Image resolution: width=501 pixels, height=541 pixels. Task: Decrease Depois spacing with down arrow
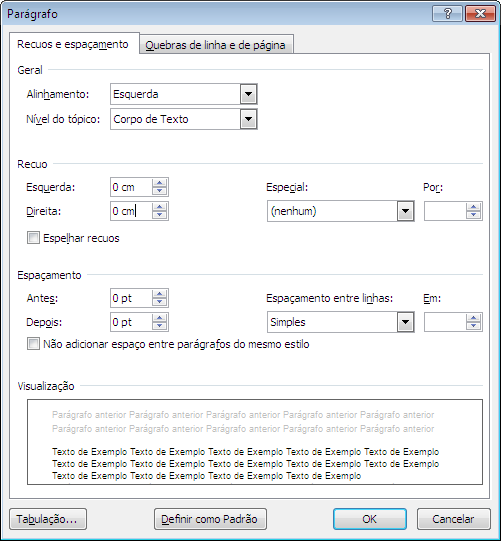pos(159,326)
